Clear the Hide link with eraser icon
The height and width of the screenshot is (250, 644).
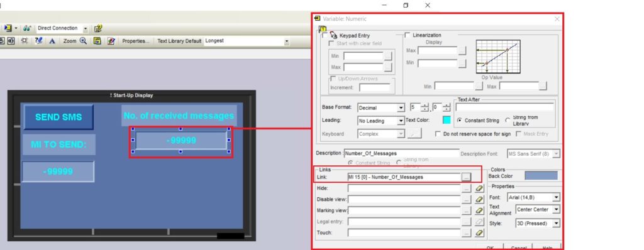pyautogui.click(x=479, y=188)
